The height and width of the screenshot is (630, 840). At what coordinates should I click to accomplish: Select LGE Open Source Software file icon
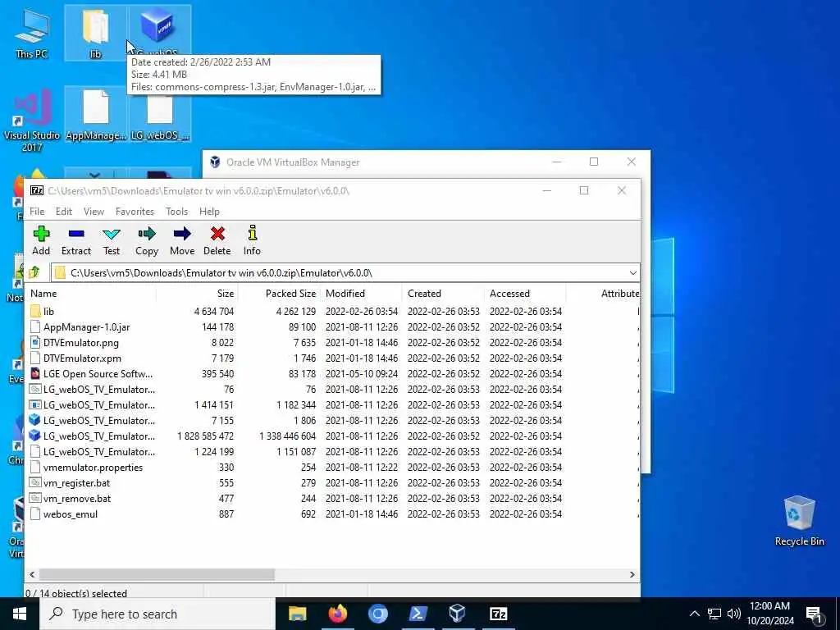coord(35,373)
